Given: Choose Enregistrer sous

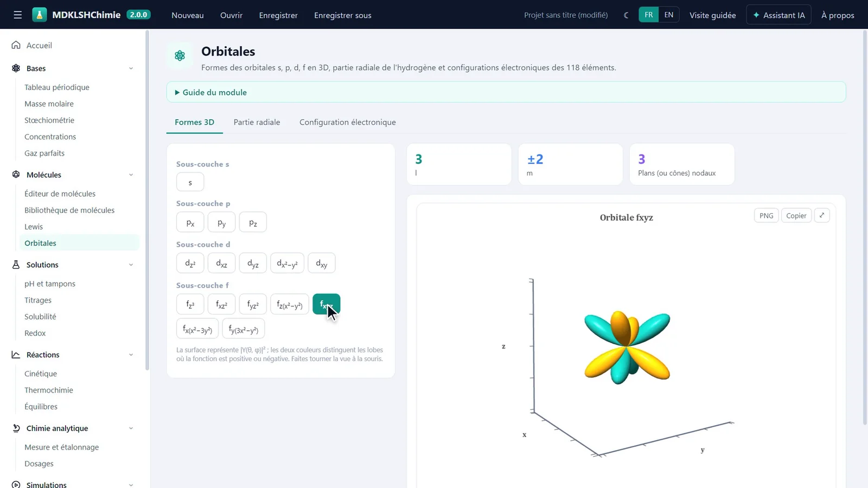Looking at the screenshot, I should [343, 15].
